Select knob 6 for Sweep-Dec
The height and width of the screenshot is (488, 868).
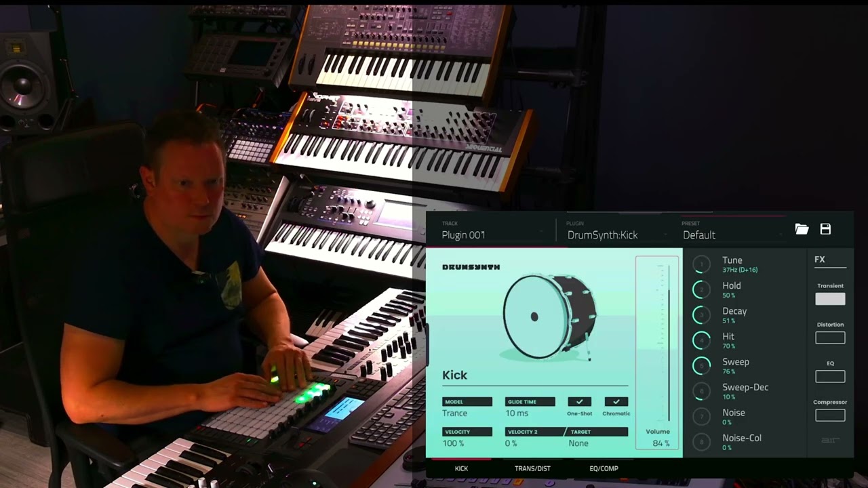pyautogui.click(x=701, y=391)
